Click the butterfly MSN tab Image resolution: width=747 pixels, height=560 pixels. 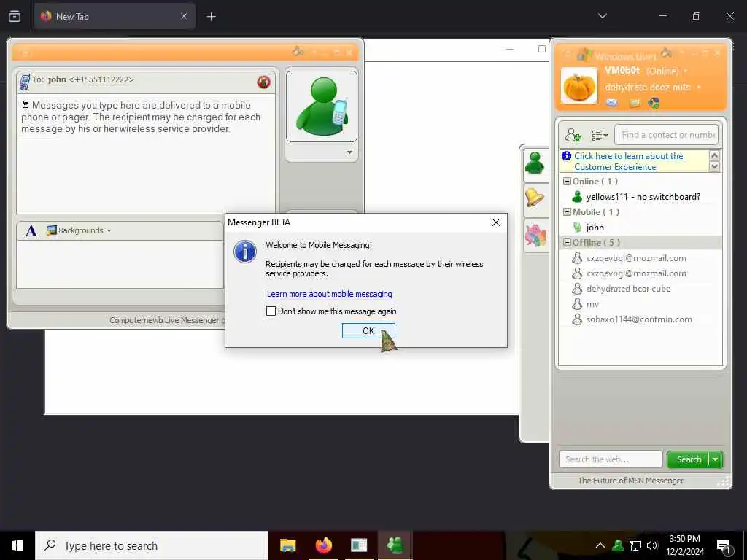535,235
